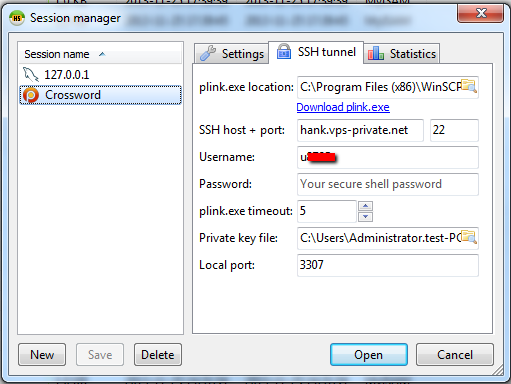Click the padlock icon on SSH tunnel tab
Screen dimensions: 511x384
(x=284, y=52)
